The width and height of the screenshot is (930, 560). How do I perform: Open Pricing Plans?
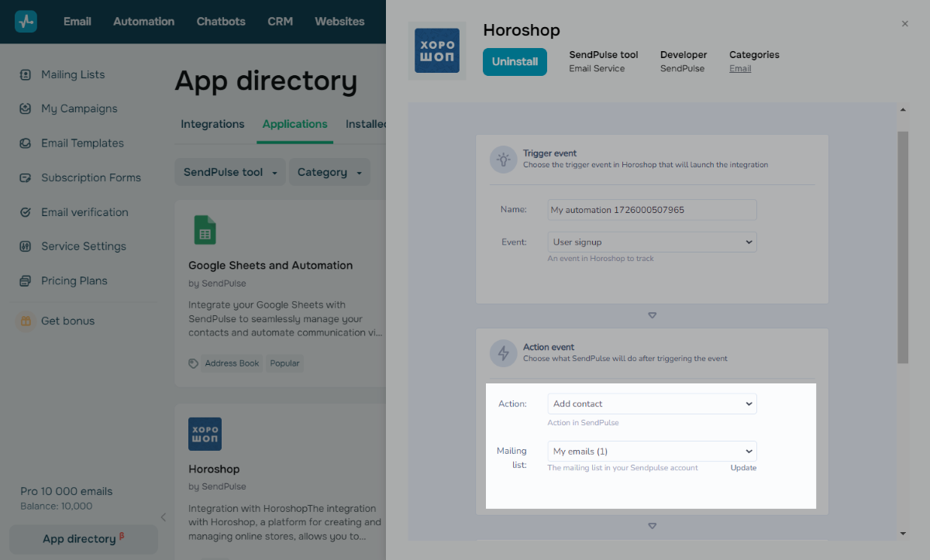(x=74, y=281)
